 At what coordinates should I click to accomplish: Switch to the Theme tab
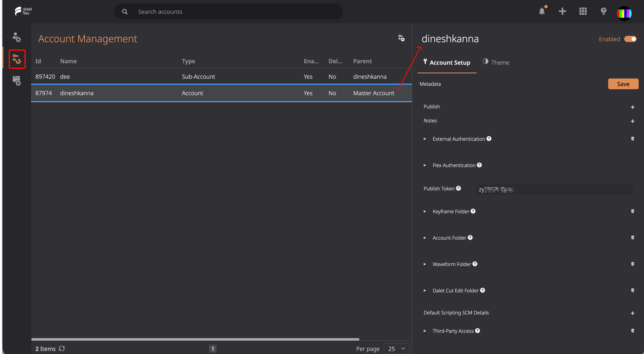point(496,62)
